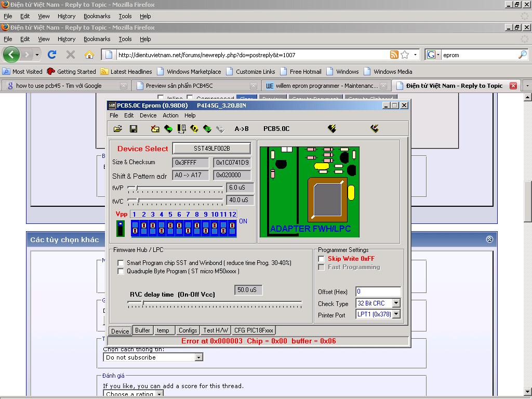Click the PCB5.0C toolbar button
532x399 pixels.
click(x=276, y=129)
